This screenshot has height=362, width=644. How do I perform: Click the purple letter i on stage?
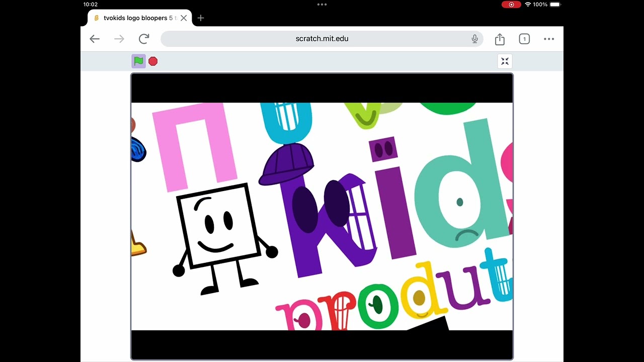point(392,199)
